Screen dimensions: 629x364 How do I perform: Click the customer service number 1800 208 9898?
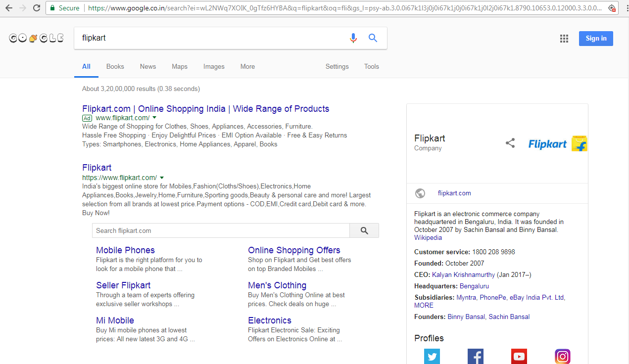pos(493,252)
